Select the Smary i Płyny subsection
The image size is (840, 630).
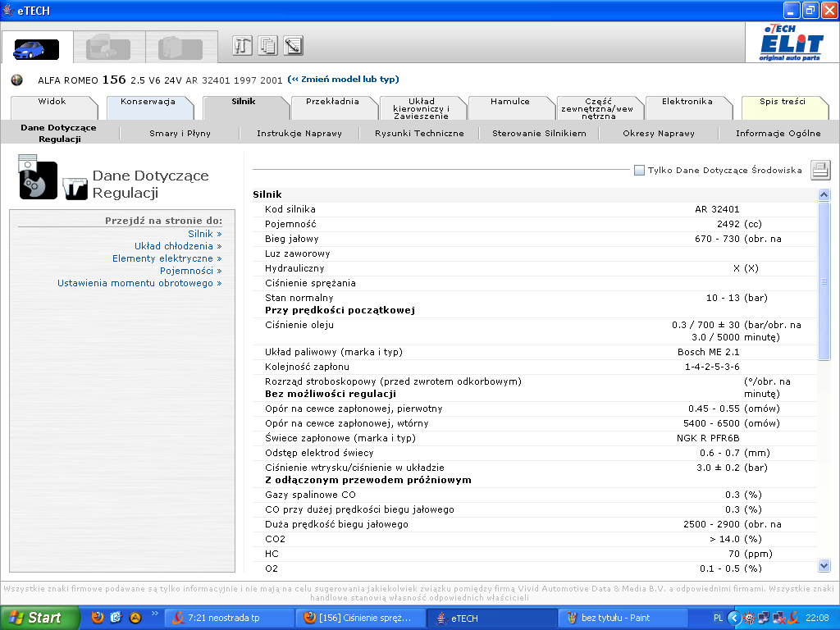click(179, 134)
